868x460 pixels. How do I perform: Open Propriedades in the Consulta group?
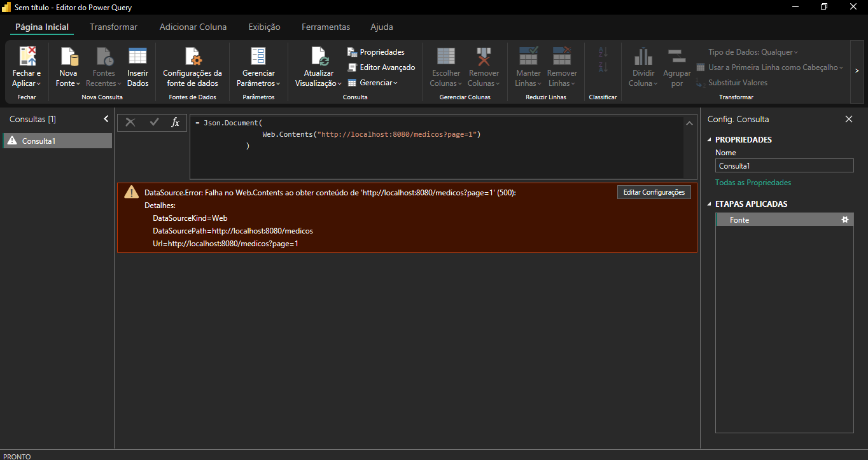[x=376, y=52]
